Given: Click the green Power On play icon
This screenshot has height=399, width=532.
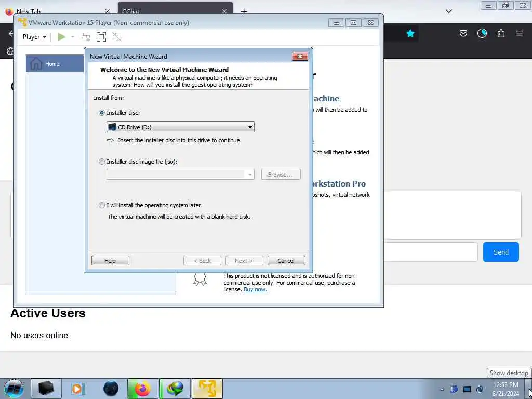Looking at the screenshot, I should click(61, 37).
